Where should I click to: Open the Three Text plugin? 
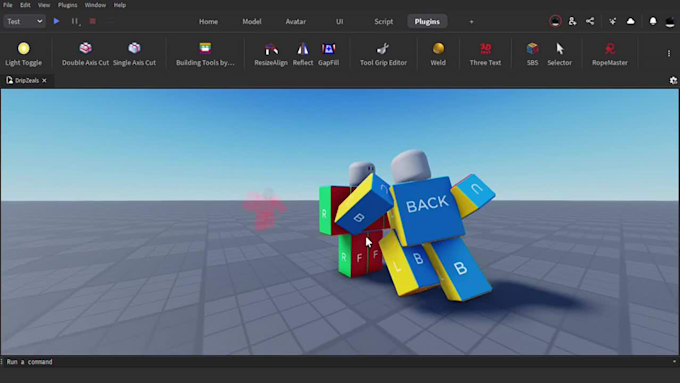485,49
